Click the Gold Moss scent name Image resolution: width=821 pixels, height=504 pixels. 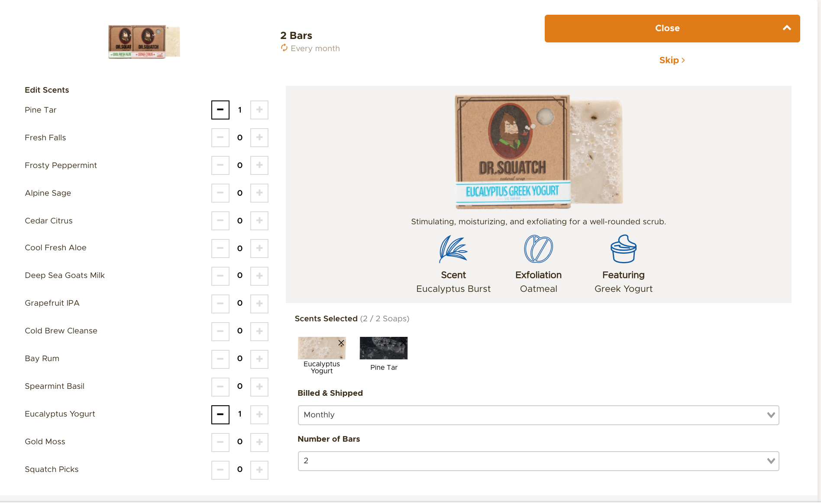tap(45, 442)
